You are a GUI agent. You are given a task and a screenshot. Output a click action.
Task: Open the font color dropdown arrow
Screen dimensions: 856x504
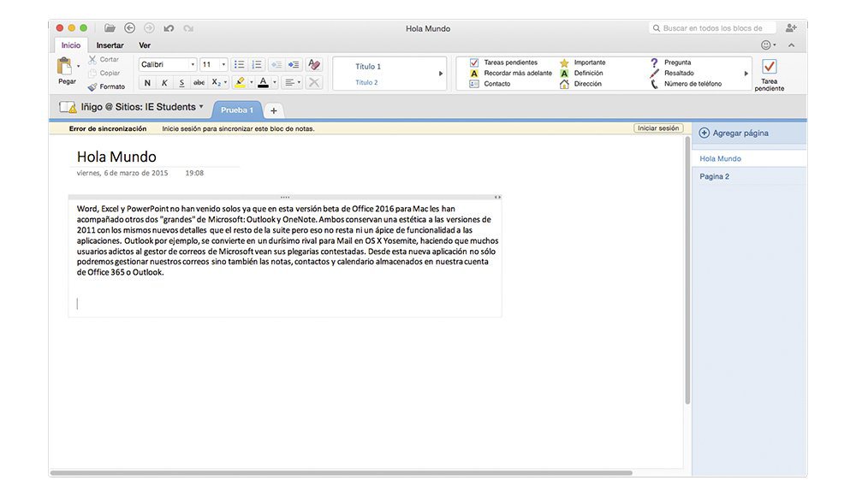(x=275, y=82)
